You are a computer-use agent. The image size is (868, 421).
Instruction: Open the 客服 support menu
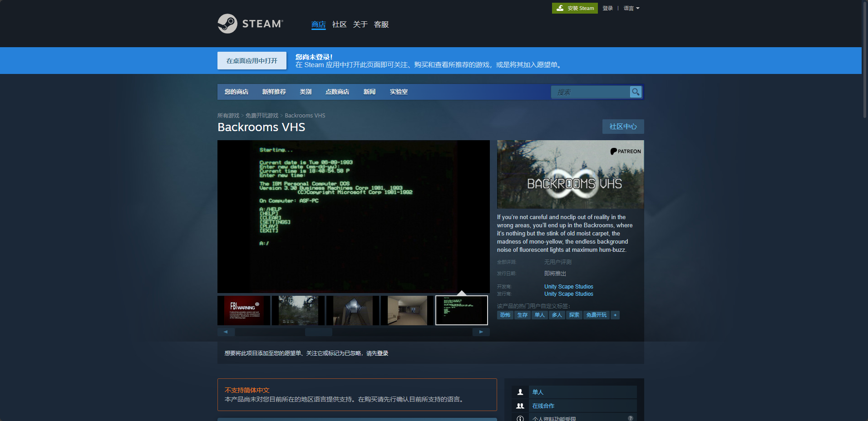381,24
